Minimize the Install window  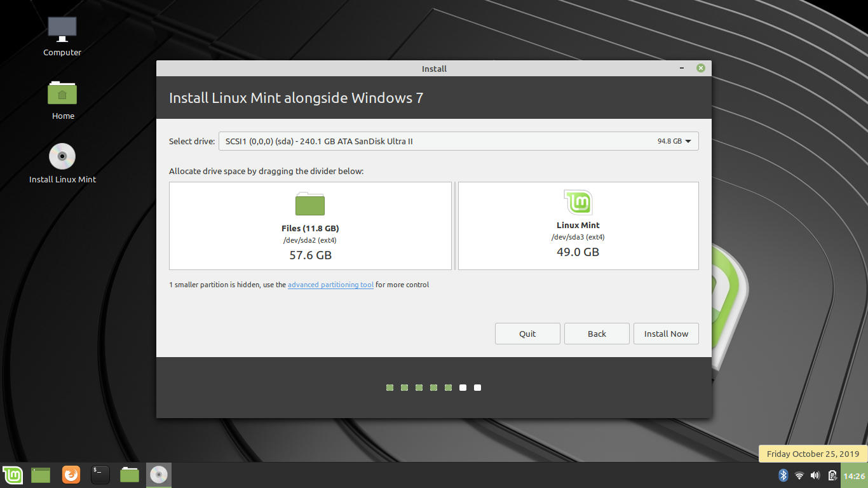point(682,68)
